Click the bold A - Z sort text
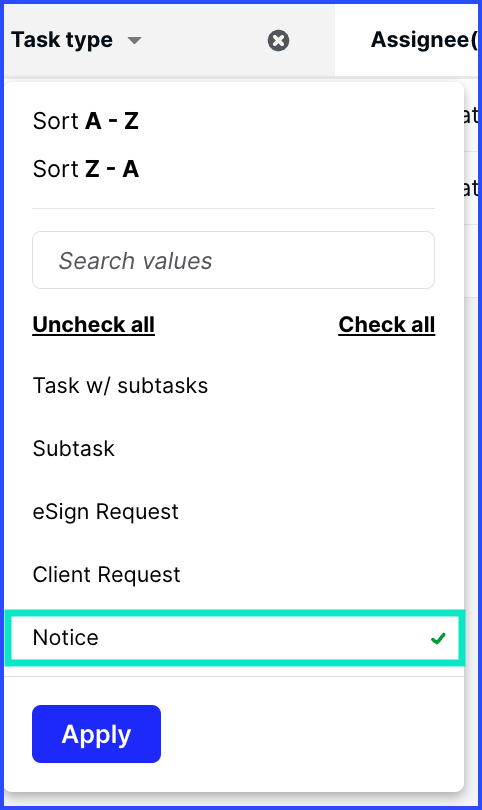Viewport: 482px width, 810px height. 112,121
